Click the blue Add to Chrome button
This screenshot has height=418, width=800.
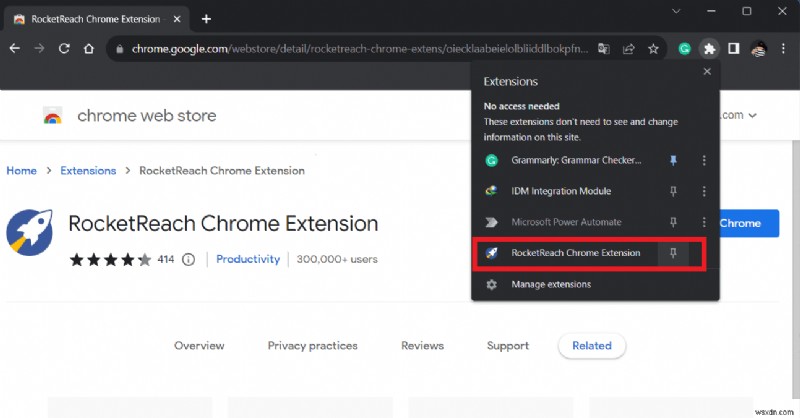(x=749, y=223)
